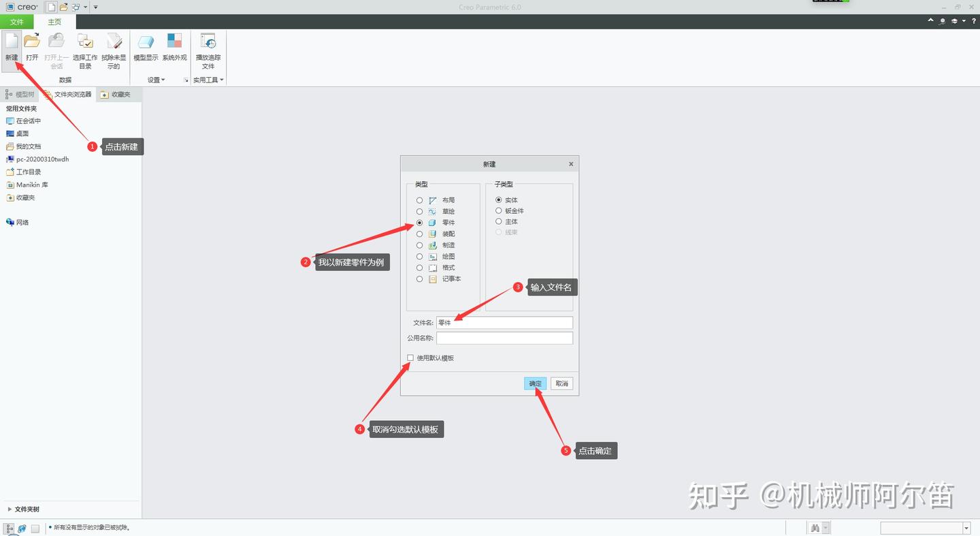Open the learning connector icon near help

[954, 21]
